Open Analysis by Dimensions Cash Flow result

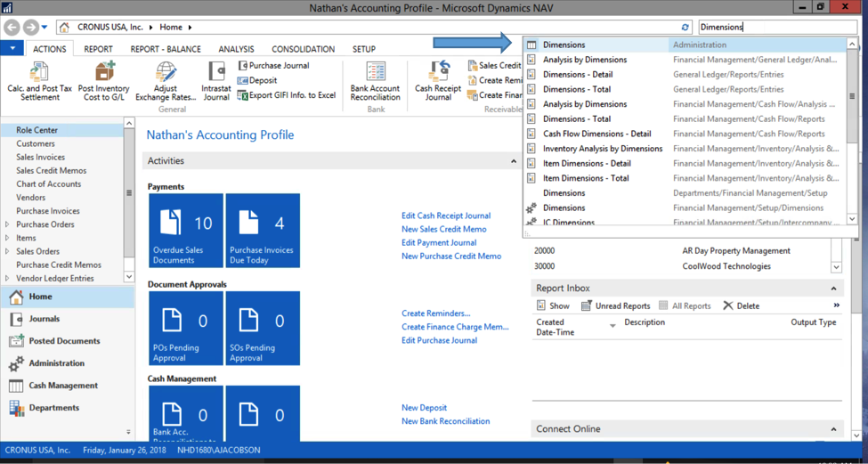[685, 104]
